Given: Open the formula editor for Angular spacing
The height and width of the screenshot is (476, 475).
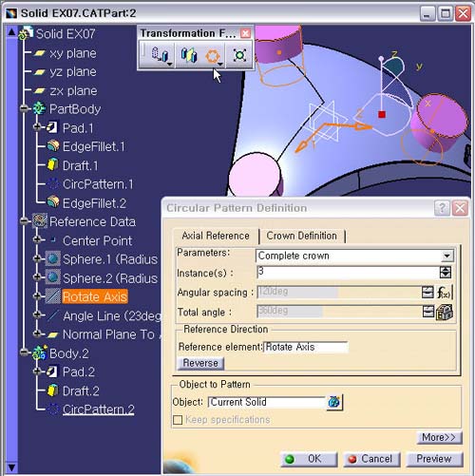Looking at the screenshot, I should pos(445,292).
